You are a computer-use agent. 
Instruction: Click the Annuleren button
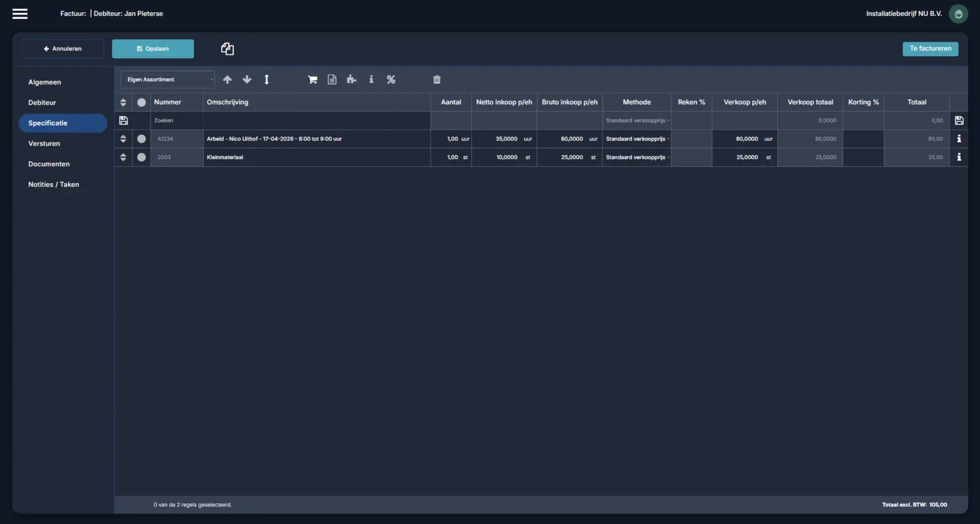point(62,49)
